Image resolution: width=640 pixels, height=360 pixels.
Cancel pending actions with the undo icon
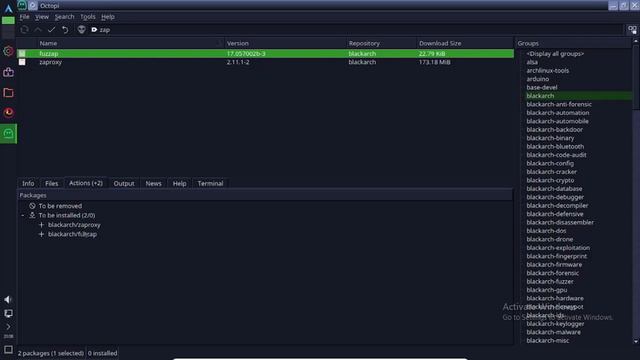click(x=65, y=30)
